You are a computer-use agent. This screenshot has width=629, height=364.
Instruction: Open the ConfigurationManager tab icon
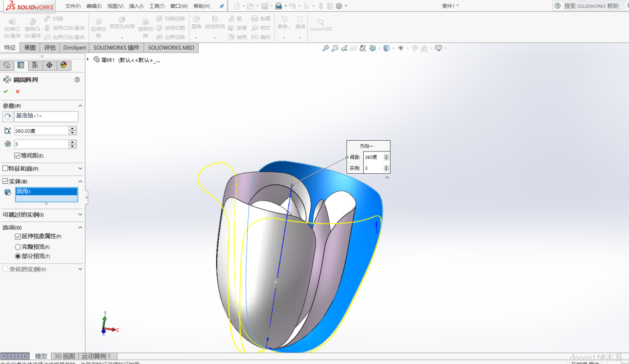click(35, 65)
